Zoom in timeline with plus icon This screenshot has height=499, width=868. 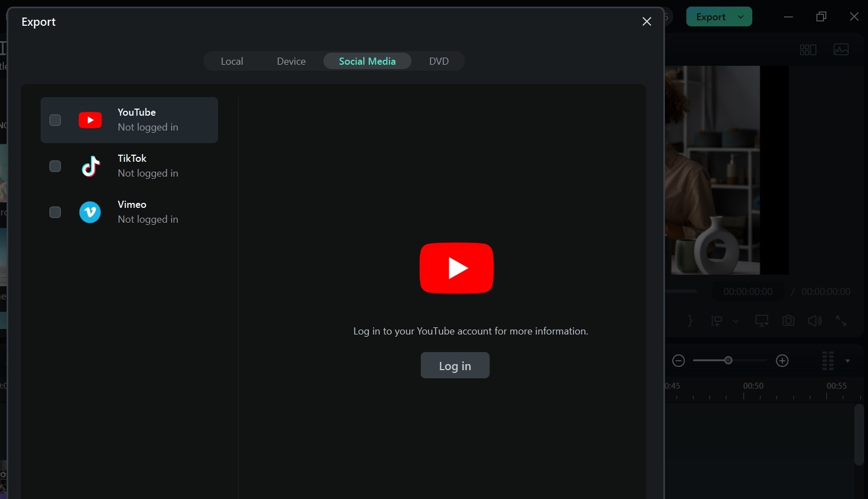click(782, 360)
